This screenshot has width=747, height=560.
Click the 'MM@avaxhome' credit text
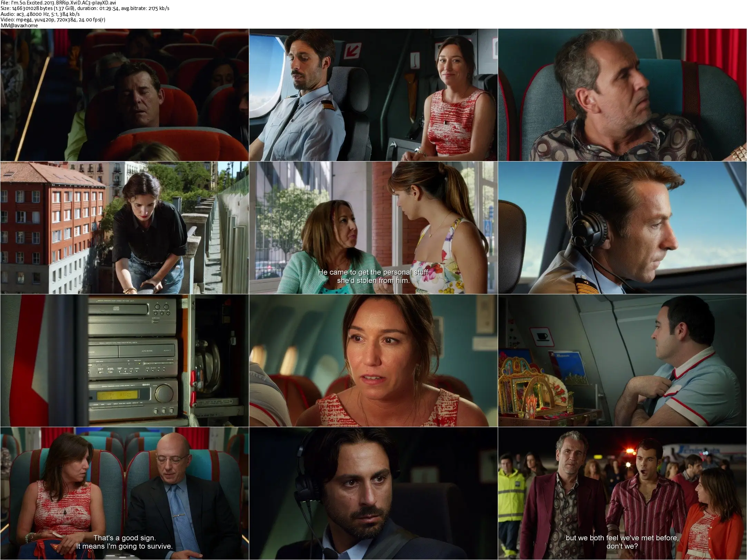pos(19,25)
